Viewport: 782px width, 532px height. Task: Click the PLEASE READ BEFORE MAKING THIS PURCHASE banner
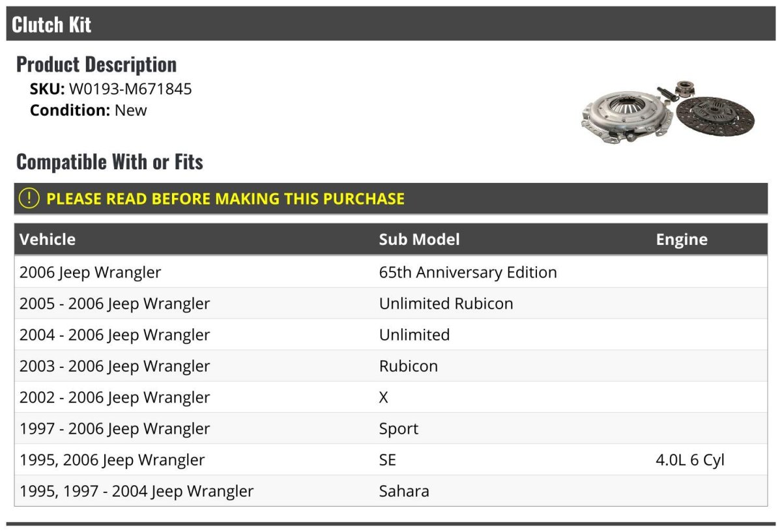(x=225, y=199)
